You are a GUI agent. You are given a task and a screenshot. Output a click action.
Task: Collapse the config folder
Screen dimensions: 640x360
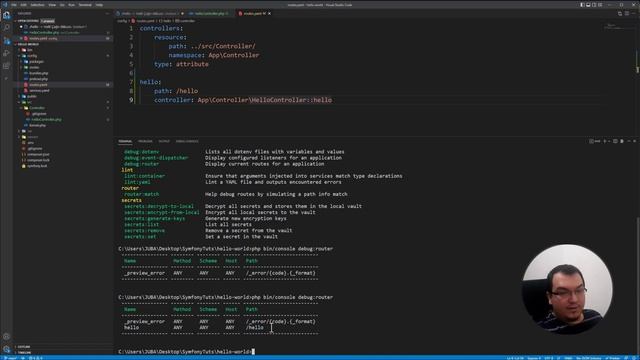point(32,56)
